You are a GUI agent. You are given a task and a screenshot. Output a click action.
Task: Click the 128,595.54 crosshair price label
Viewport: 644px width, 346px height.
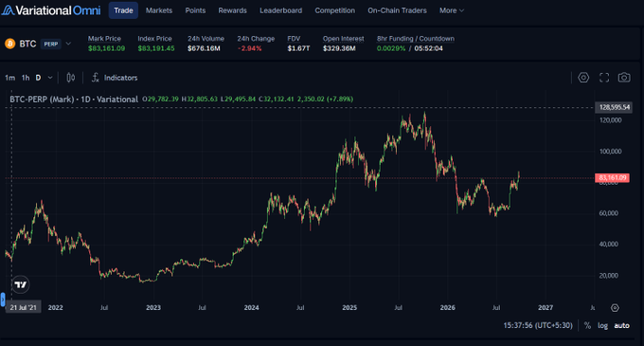[x=614, y=107]
